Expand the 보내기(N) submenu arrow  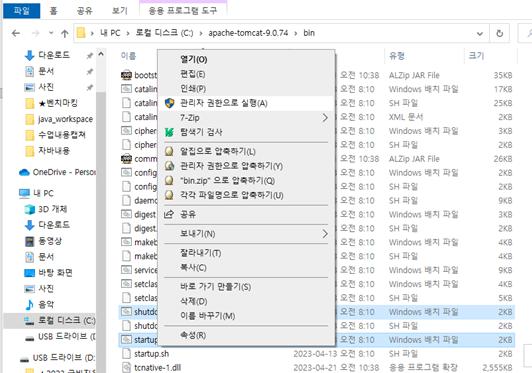[x=325, y=234]
